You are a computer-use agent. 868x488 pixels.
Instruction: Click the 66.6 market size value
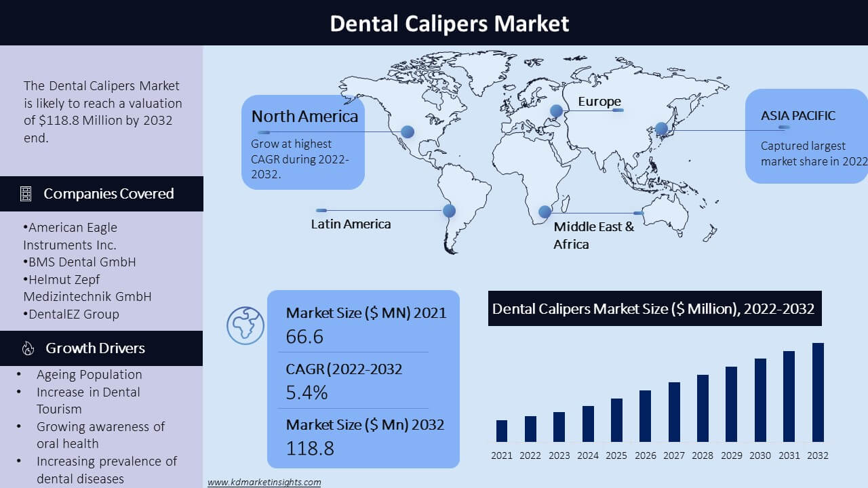(304, 335)
